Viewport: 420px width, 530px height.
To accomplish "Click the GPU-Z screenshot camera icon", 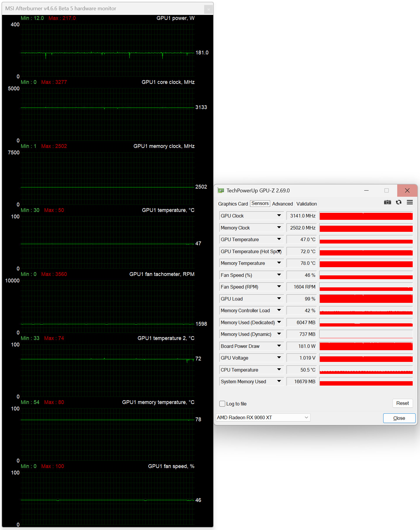I will click(387, 202).
